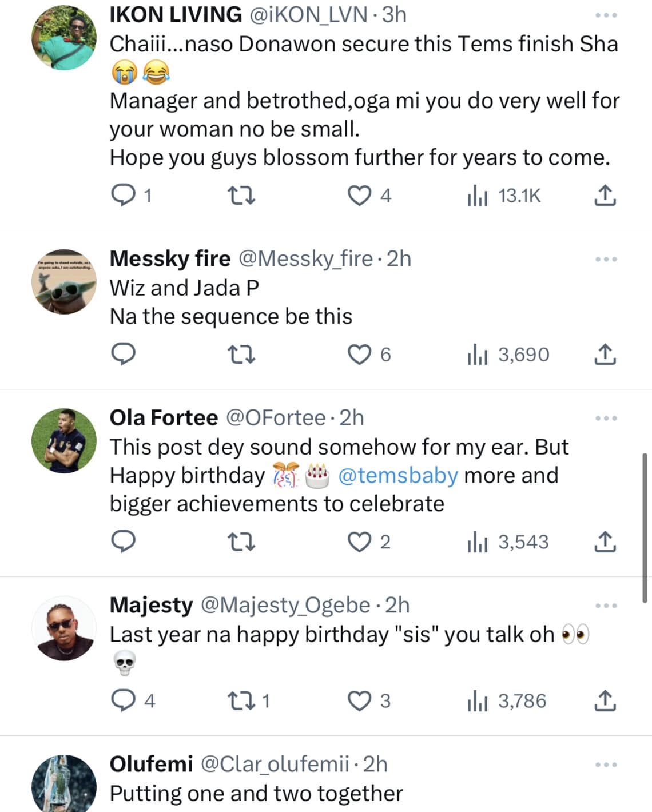Screen dimensions: 652x812
Task: Open more options for Majesty's tweet
Action: (606, 606)
